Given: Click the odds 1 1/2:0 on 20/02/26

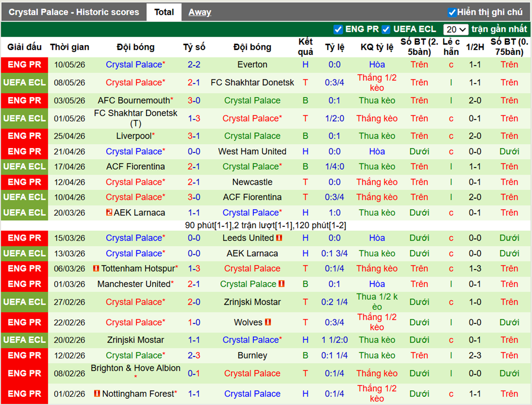Looking at the screenshot, I should click(x=335, y=340).
